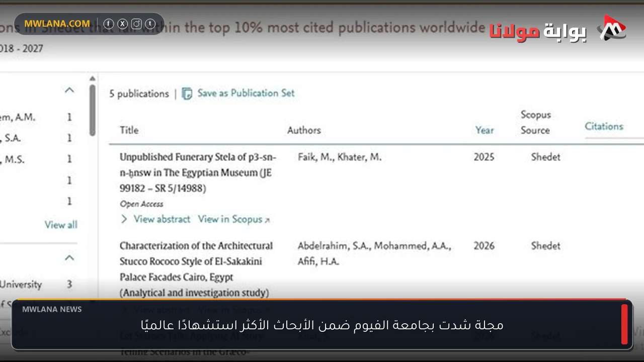Click the filter panel scroll-up arrow
The image size is (644, 362).
click(93, 78)
